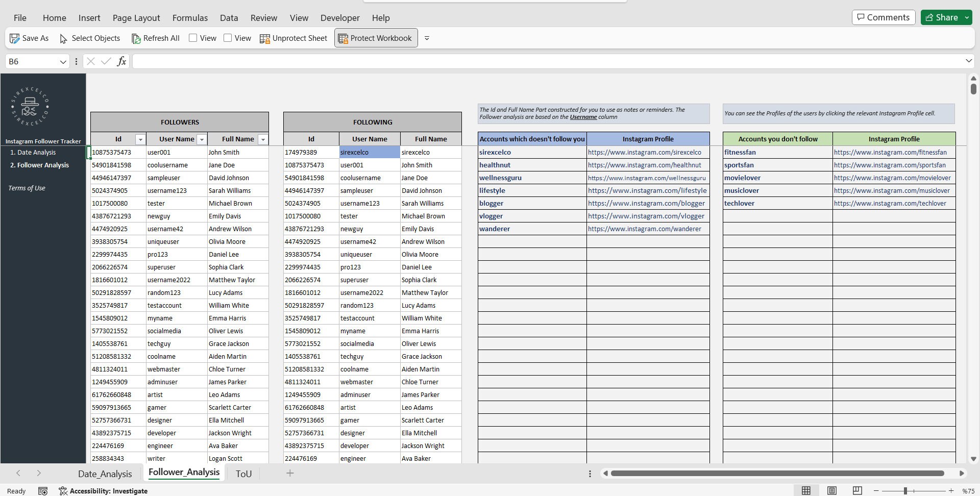Click the macro recording icon in status bar
The width and height of the screenshot is (980, 496).
pos(43,490)
